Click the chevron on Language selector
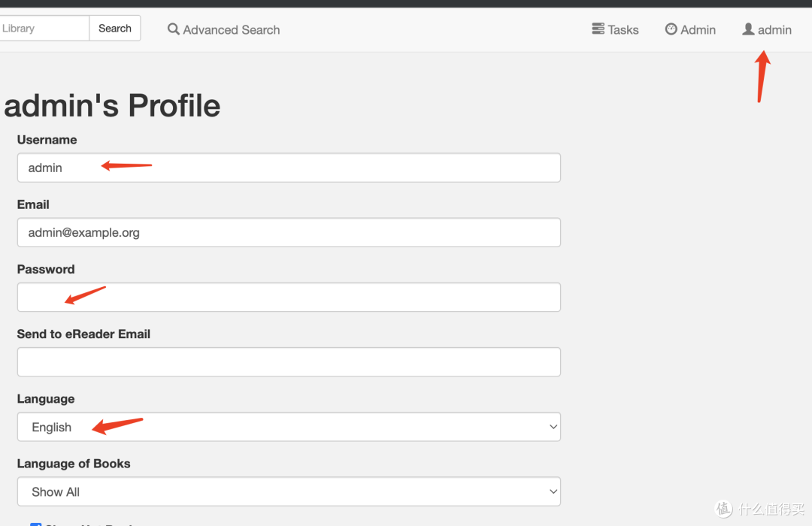This screenshot has width=812, height=526. click(x=553, y=427)
